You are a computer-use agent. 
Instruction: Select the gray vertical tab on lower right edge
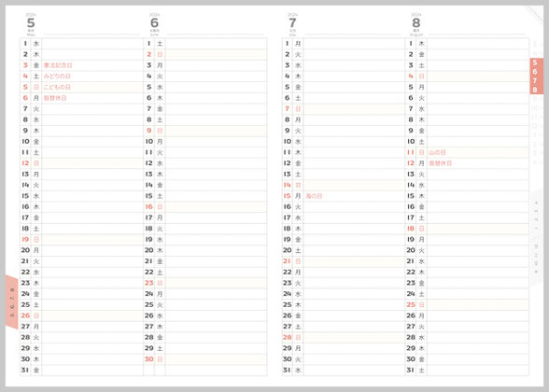pyautogui.click(x=536, y=238)
